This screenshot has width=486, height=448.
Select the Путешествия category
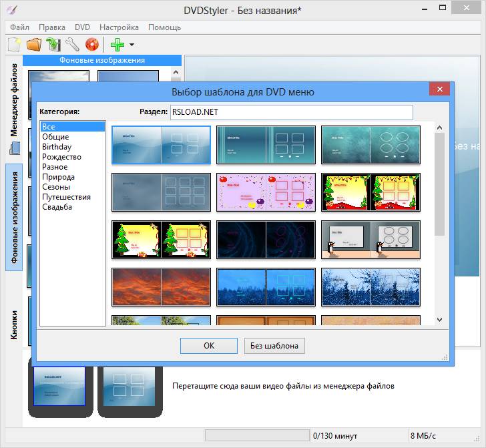(x=73, y=197)
